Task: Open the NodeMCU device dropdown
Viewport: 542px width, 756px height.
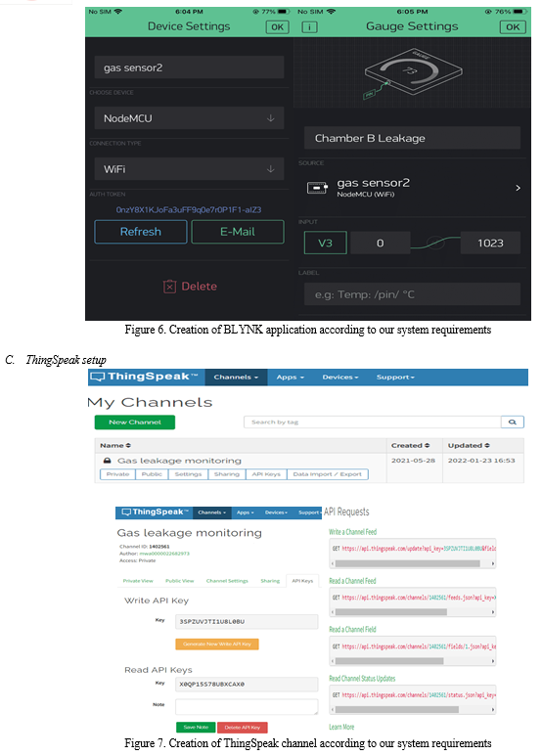Action: 189,118
